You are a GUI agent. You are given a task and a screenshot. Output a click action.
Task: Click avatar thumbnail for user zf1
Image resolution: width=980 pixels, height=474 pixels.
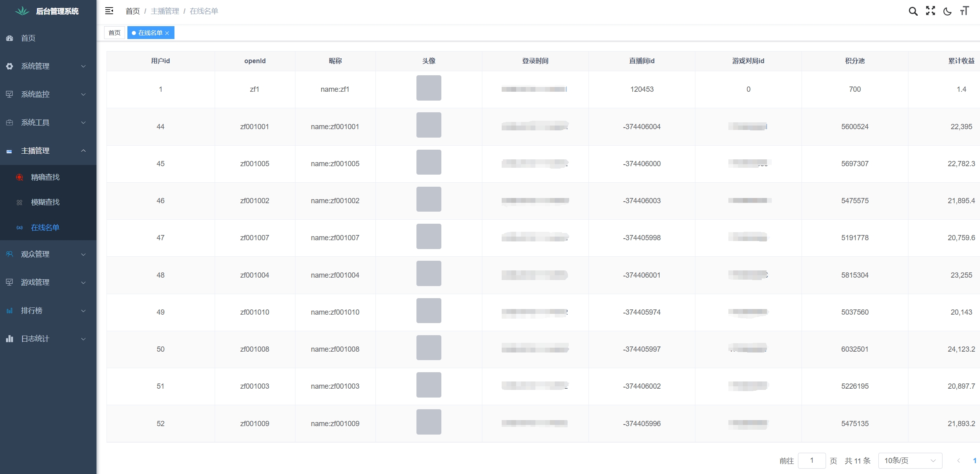click(x=428, y=88)
